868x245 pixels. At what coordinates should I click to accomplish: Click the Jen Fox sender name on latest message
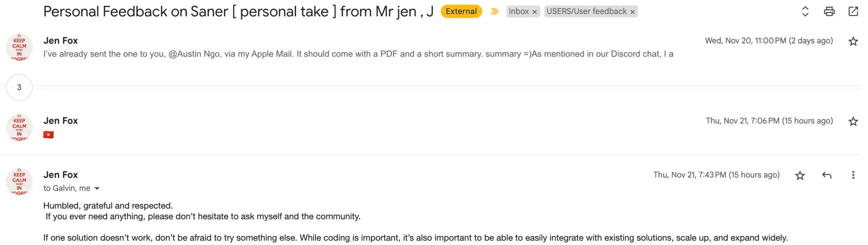point(61,175)
